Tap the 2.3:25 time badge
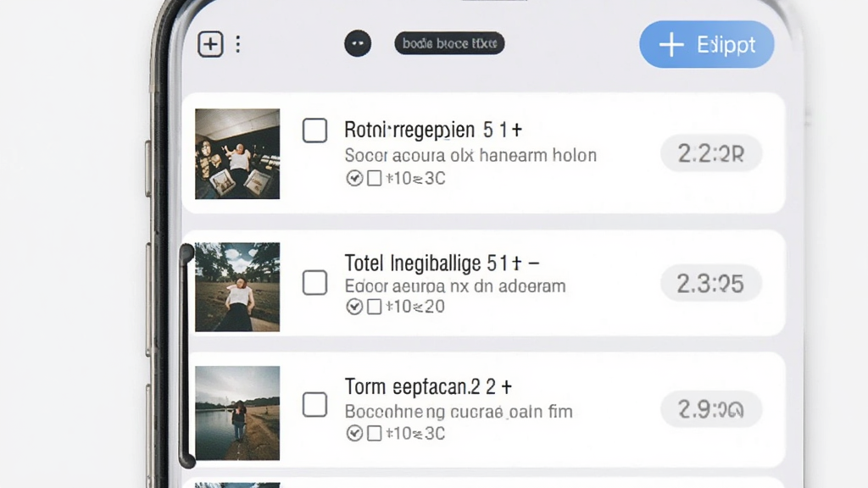 711,283
